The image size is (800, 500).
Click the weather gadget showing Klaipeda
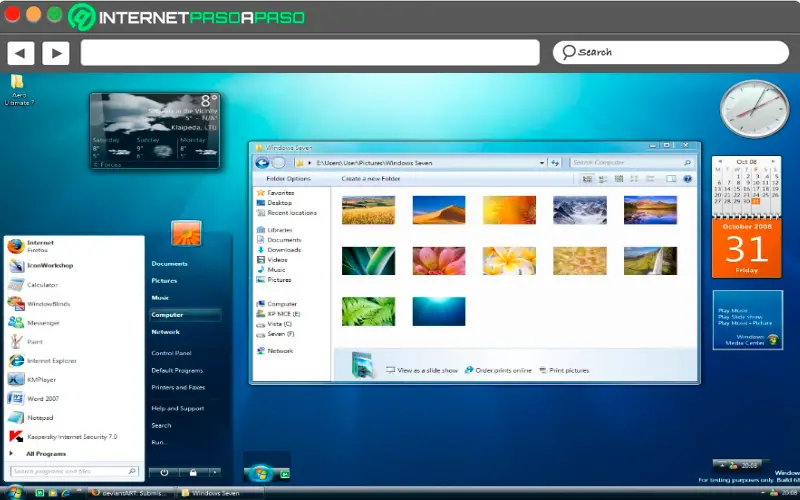coord(155,131)
